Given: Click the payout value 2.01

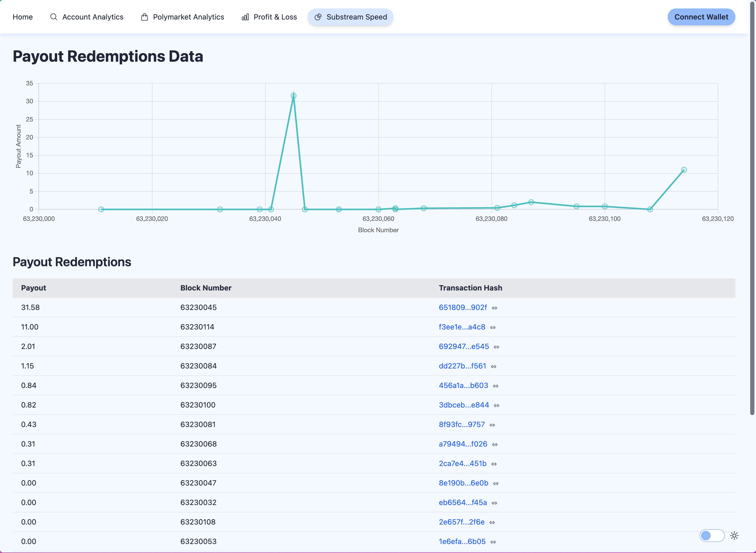Looking at the screenshot, I should click(28, 346).
